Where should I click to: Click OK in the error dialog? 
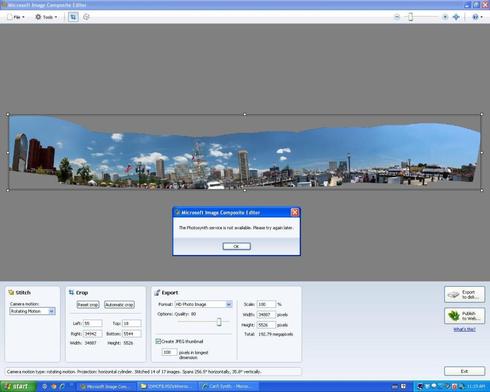[x=236, y=246]
